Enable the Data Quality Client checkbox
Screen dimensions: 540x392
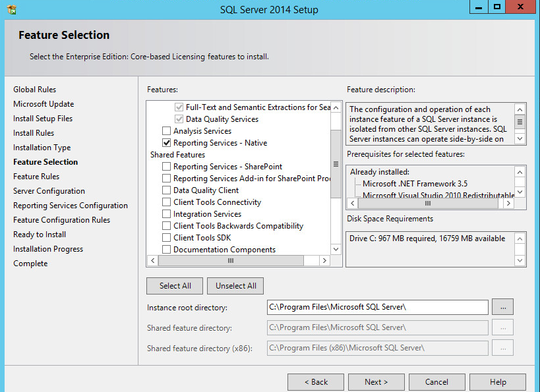point(166,190)
